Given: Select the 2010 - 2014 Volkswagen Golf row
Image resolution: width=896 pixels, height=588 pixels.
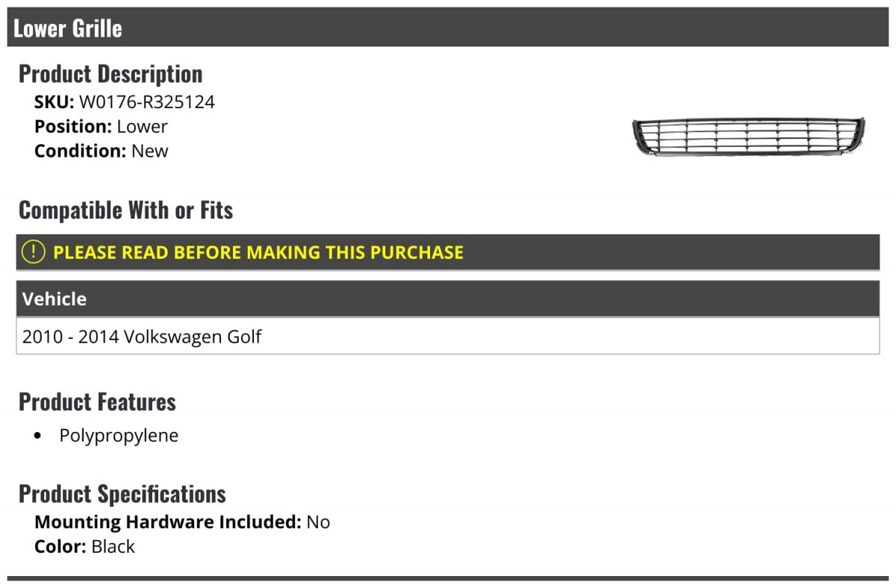Looking at the screenshot, I should pos(448,337).
